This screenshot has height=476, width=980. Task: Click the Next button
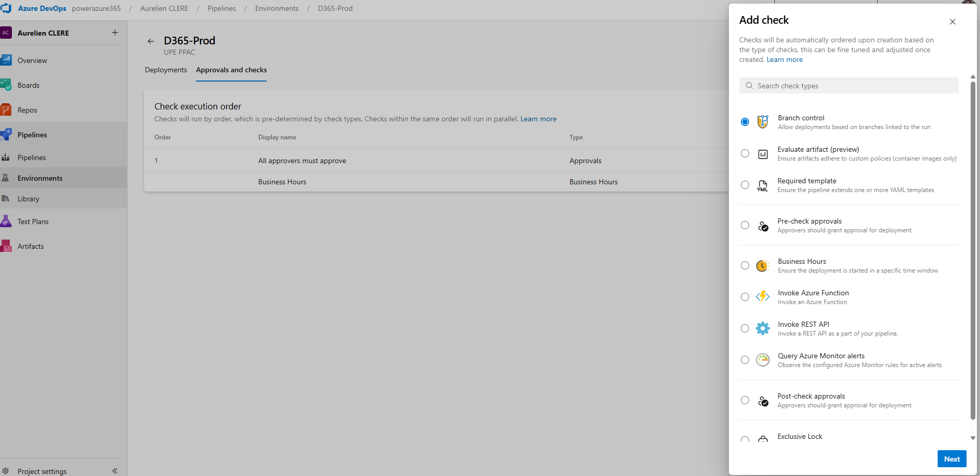pyautogui.click(x=952, y=459)
